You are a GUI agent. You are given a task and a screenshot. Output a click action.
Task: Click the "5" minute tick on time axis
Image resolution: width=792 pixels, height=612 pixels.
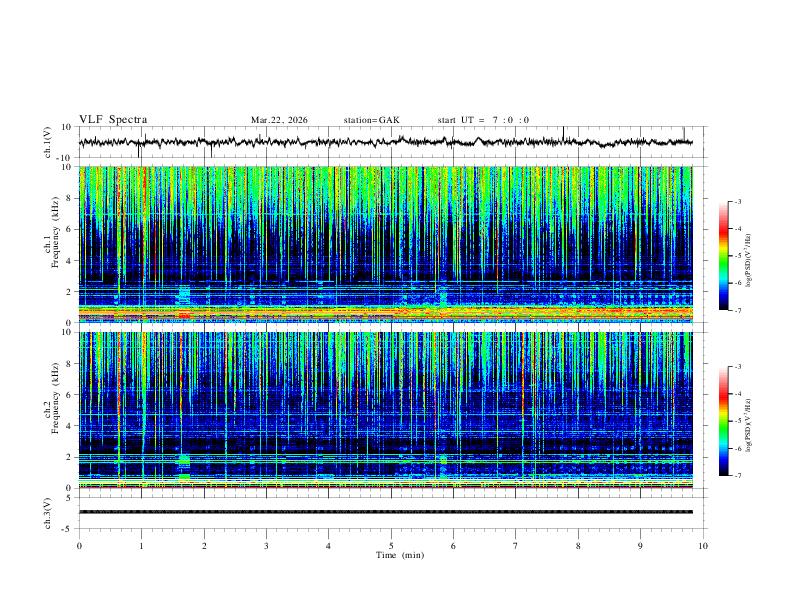tap(391, 546)
